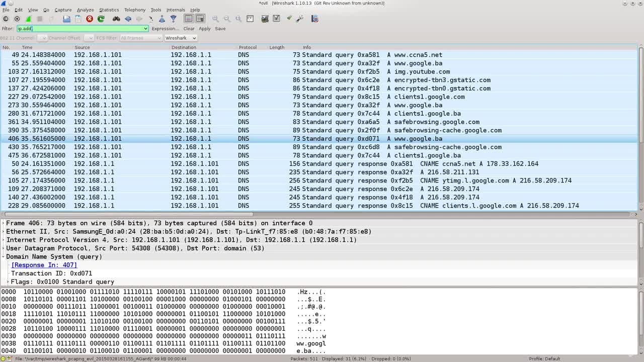The width and height of the screenshot is (644, 362).
Task: Expand the Flags: 0x0100 Standard query row
Action: 8,282
